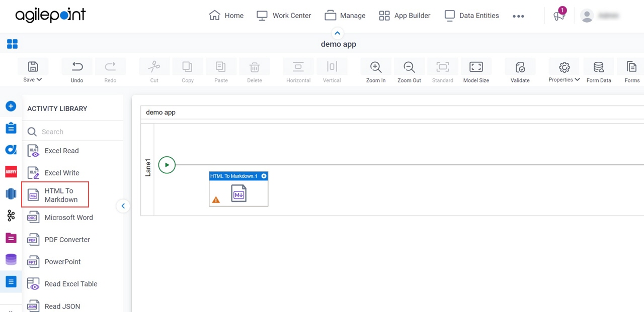Select the HTML To Markdown.1 canvas activity
644x312 pixels.
238,189
